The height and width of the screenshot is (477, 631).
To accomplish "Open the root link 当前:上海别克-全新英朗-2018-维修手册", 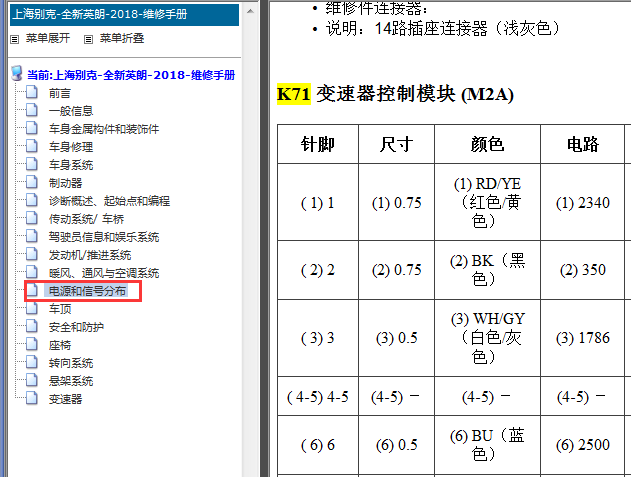I will tap(131, 75).
